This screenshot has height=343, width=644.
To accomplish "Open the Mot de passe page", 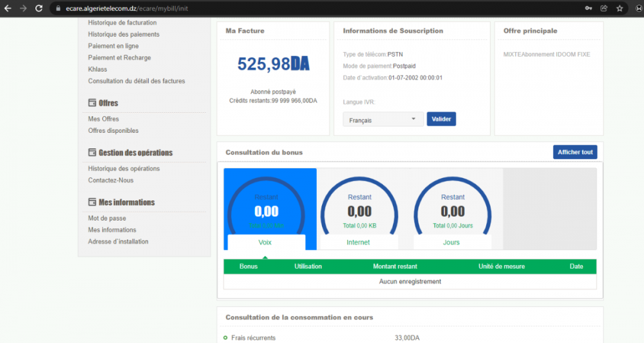I will 107,219.
